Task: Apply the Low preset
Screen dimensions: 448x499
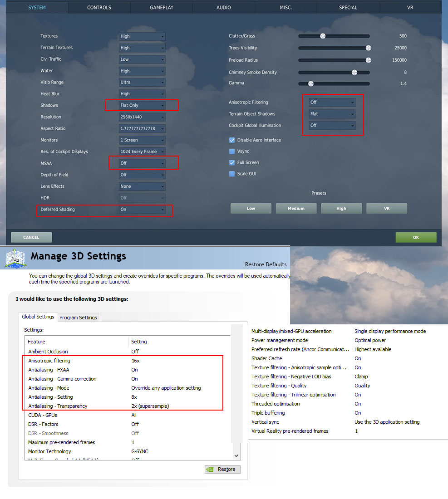Action: click(x=251, y=209)
